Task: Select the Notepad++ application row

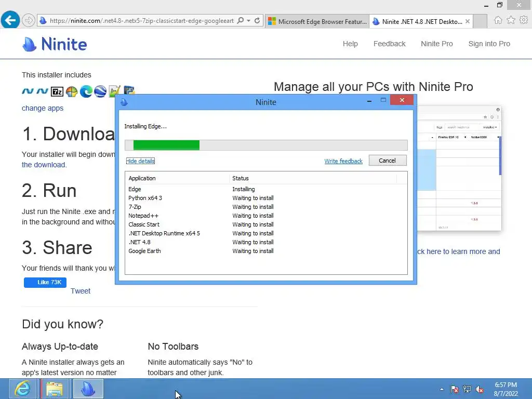Action: pyautogui.click(x=266, y=216)
